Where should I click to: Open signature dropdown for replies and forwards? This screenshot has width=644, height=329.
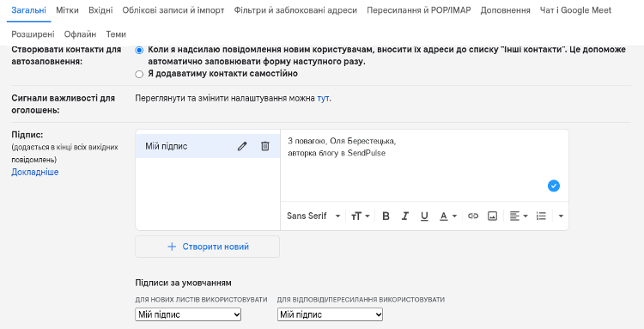pos(330,315)
